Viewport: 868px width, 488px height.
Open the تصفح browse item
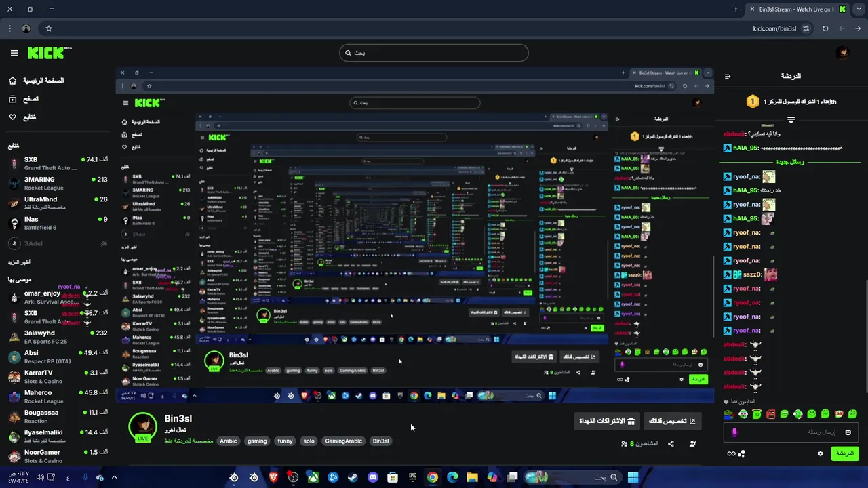(x=24, y=99)
